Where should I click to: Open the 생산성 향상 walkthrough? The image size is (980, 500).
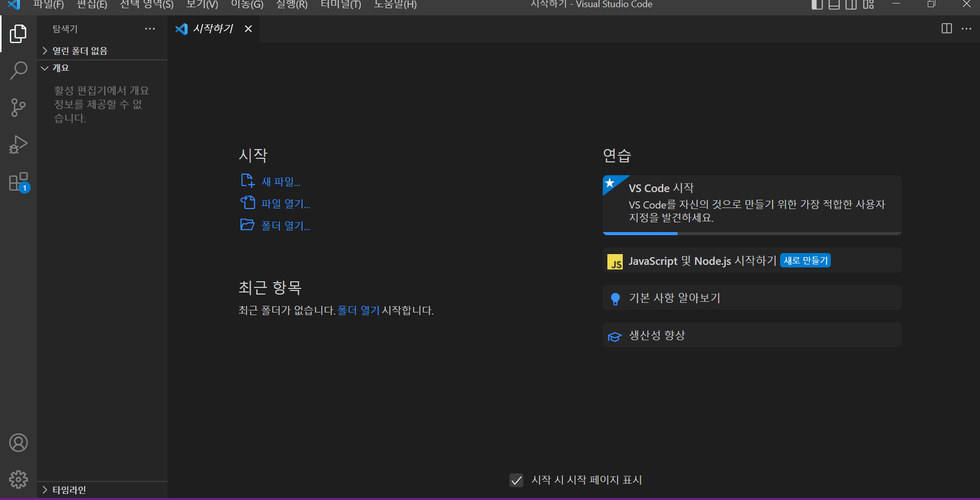752,336
